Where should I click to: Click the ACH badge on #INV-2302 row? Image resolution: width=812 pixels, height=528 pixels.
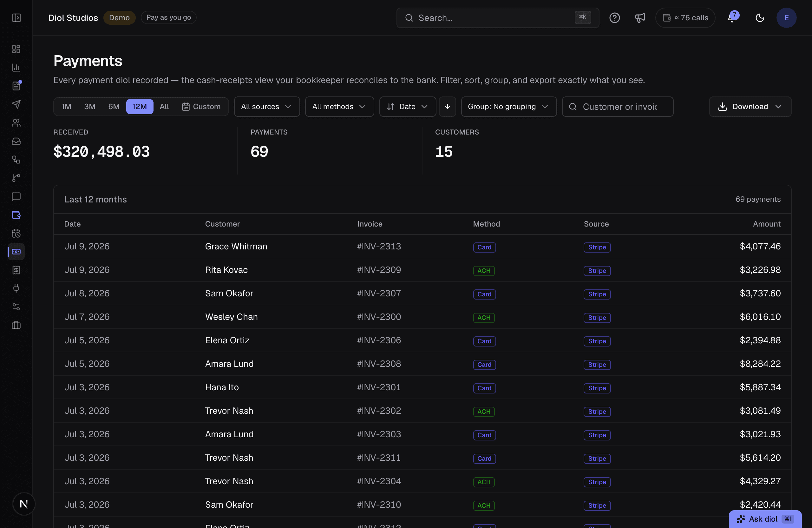(484, 411)
